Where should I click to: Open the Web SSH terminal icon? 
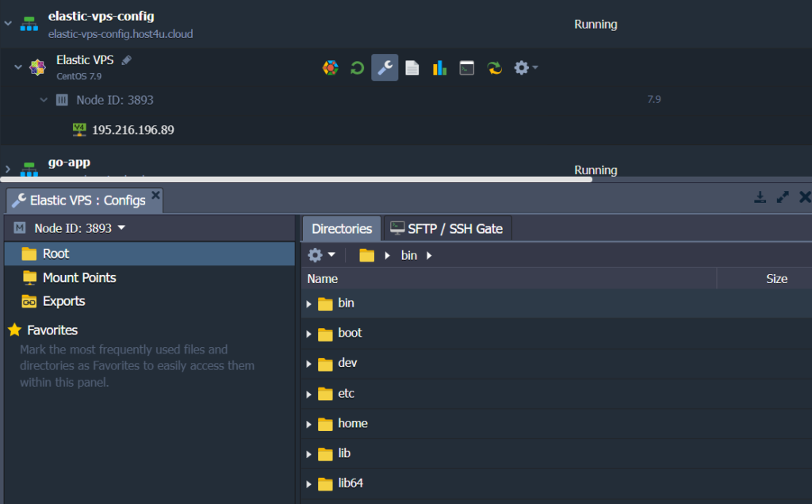[x=466, y=68]
